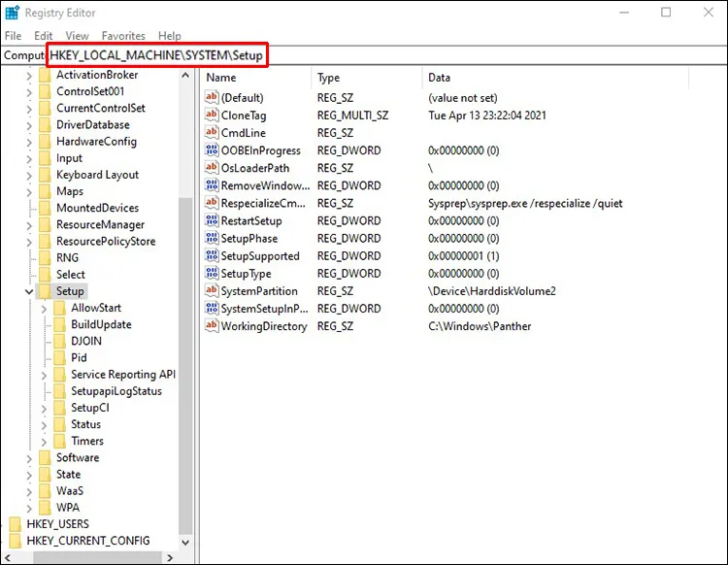Click data '\Device\HarddiskVolume2'
Image resolution: width=728 pixels, height=565 pixels.
click(x=492, y=291)
